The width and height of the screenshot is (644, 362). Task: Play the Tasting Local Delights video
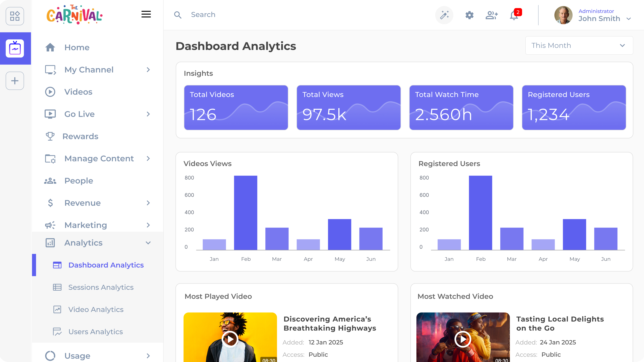463,339
